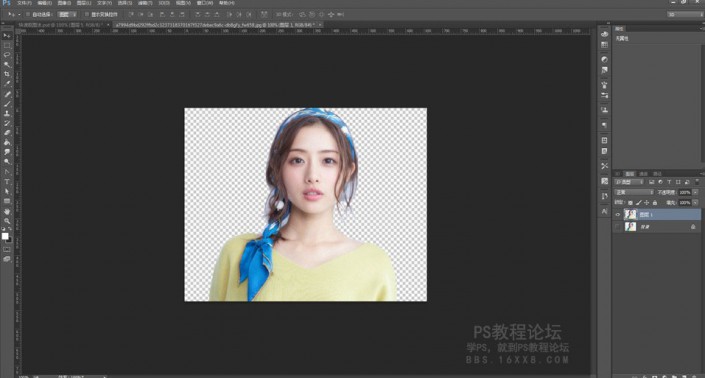Open the layer filter type dropdown
705x378 pixels.
[x=629, y=182]
